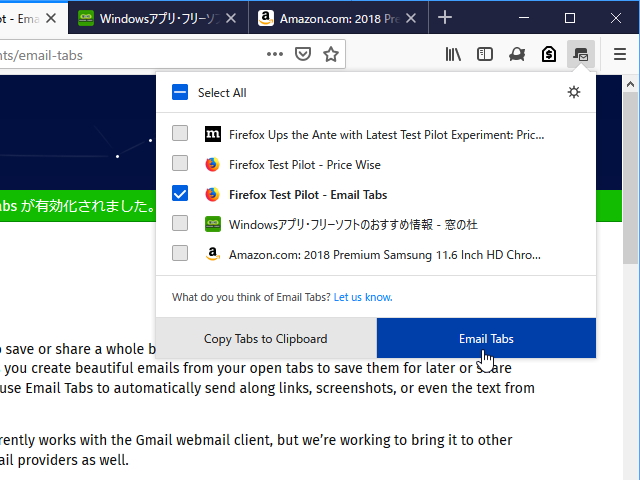Close the Amazon.com tab
This screenshot has height=480, width=640.
click(411, 18)
